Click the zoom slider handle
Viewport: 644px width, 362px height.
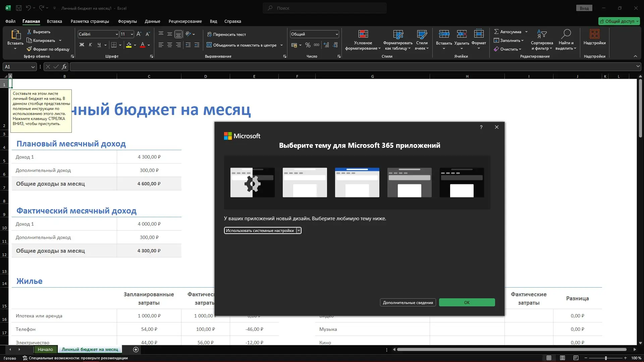tap(606, 358)
